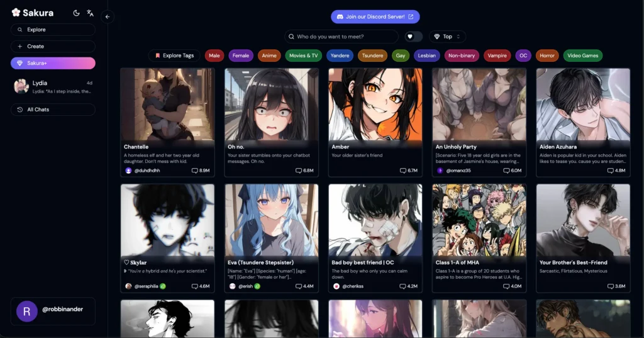Screen dimensions: 644x338
Task: Click @seraphilia creator avatar
Action: 128,286
